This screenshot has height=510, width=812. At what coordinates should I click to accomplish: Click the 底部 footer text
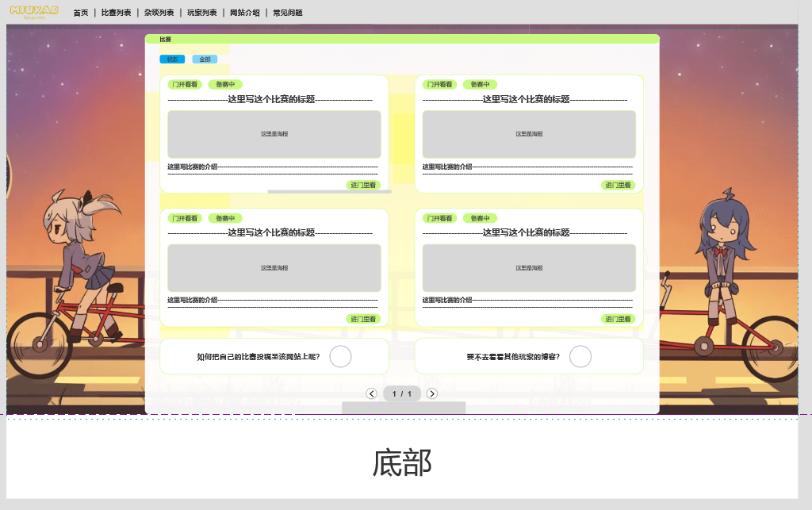click(402, 462)
